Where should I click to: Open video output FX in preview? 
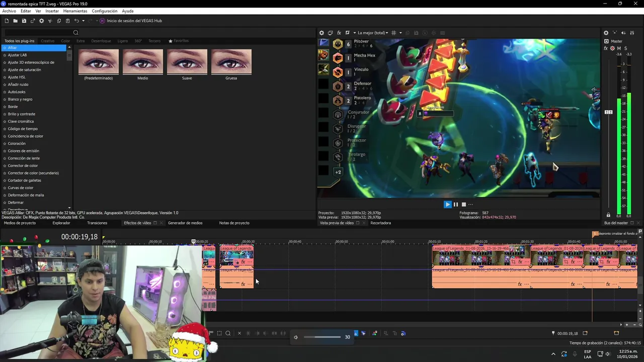[x=339, y=33]
